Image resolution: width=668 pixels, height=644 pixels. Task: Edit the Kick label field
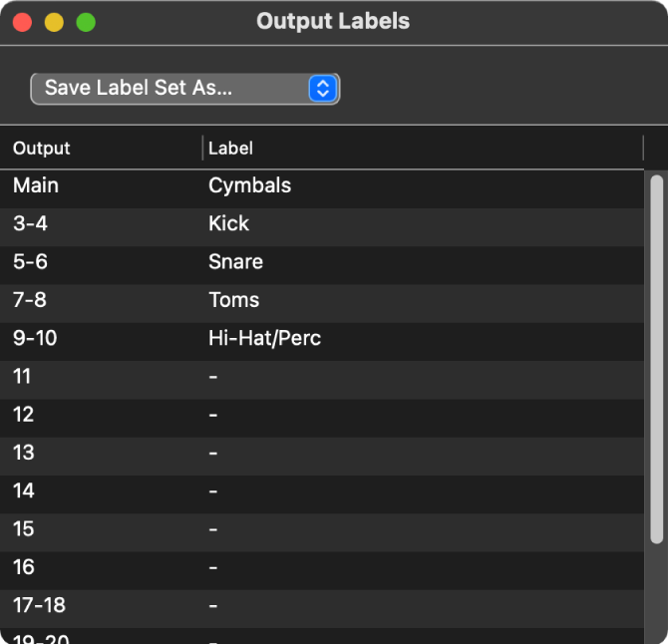[228, 223]
